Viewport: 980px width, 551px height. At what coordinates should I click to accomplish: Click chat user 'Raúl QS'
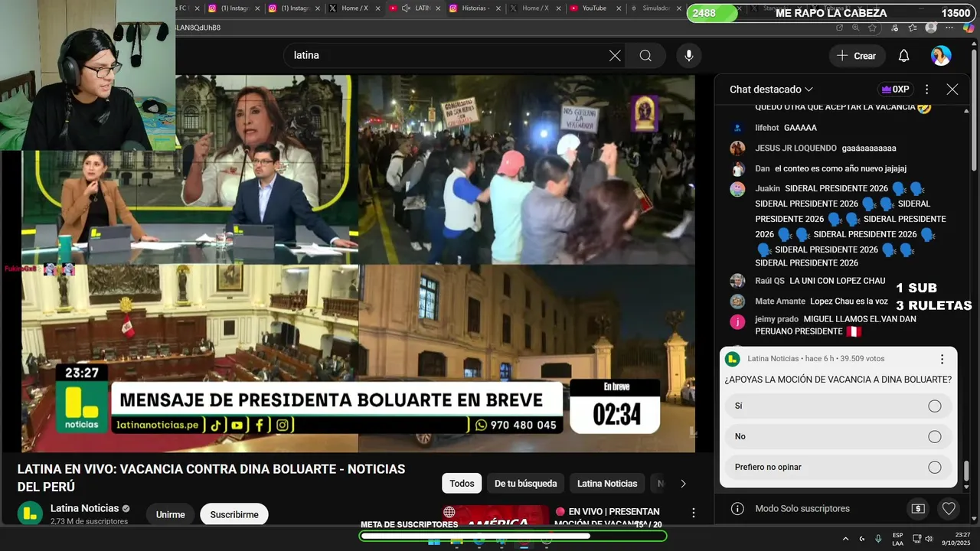point(769,281)
